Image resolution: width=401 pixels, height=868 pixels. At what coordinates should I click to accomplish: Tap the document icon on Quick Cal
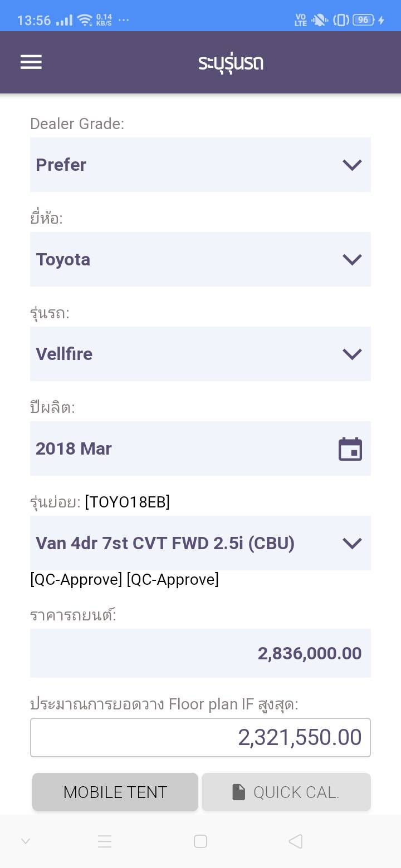pos(238,792)
